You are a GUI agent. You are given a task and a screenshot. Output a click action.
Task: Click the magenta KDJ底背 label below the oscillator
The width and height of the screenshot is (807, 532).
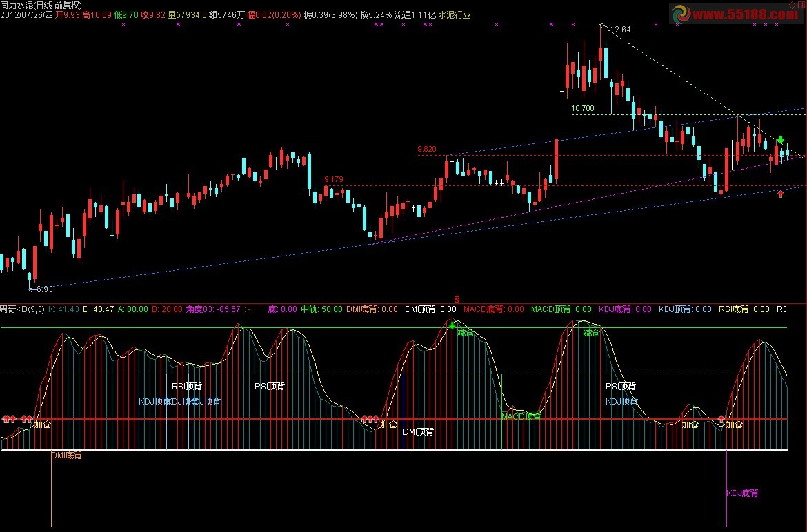[742, 493]
